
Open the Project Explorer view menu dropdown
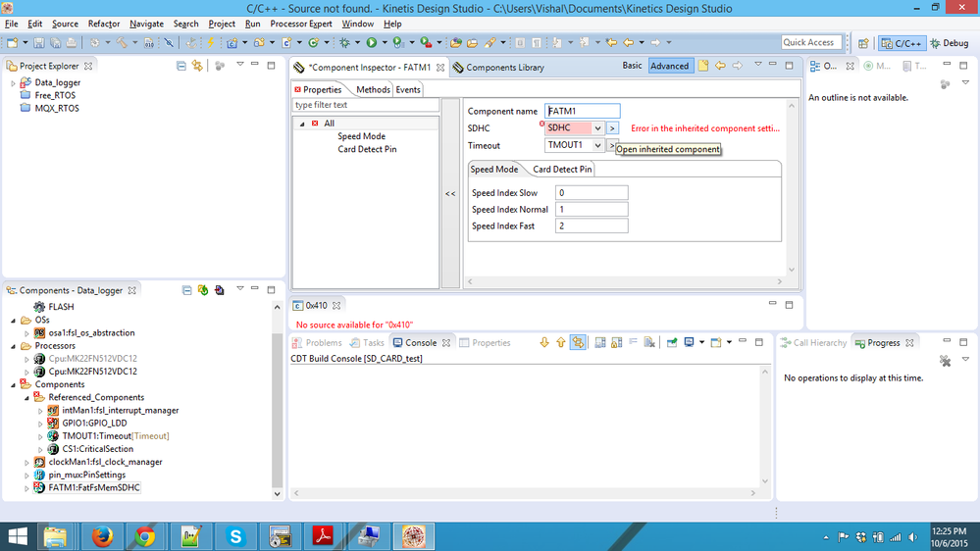240,65
